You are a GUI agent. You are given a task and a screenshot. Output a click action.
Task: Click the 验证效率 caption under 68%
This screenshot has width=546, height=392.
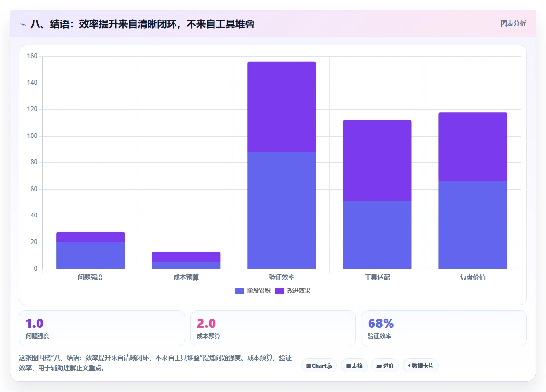(380, 336)
